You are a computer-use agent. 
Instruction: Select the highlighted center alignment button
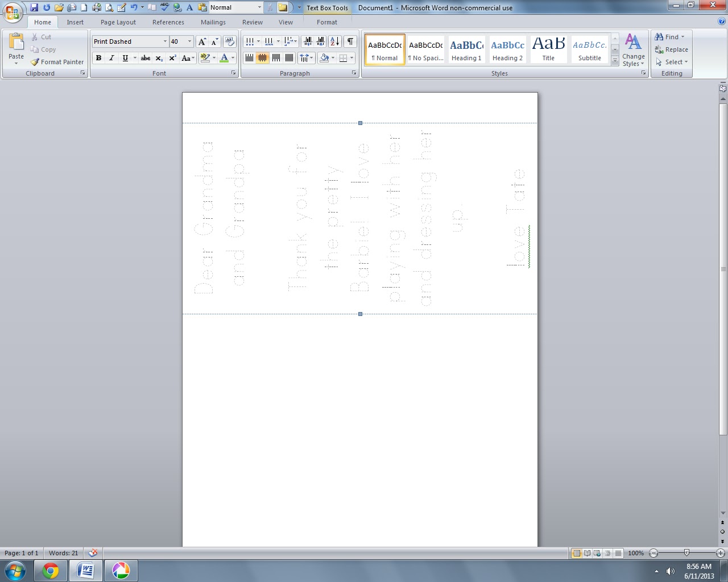pyautogui.click(x=262, y=58)
